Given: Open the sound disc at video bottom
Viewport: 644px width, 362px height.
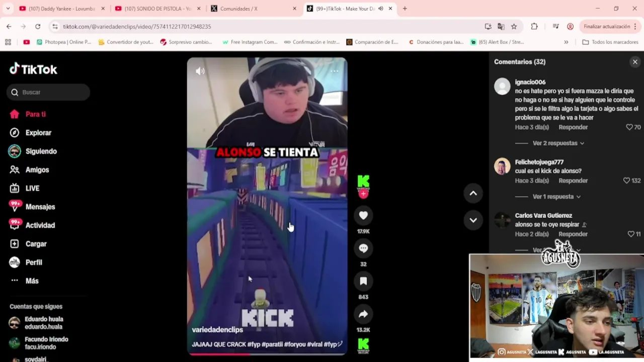Looking at the screenshot, I should (363, 346).
